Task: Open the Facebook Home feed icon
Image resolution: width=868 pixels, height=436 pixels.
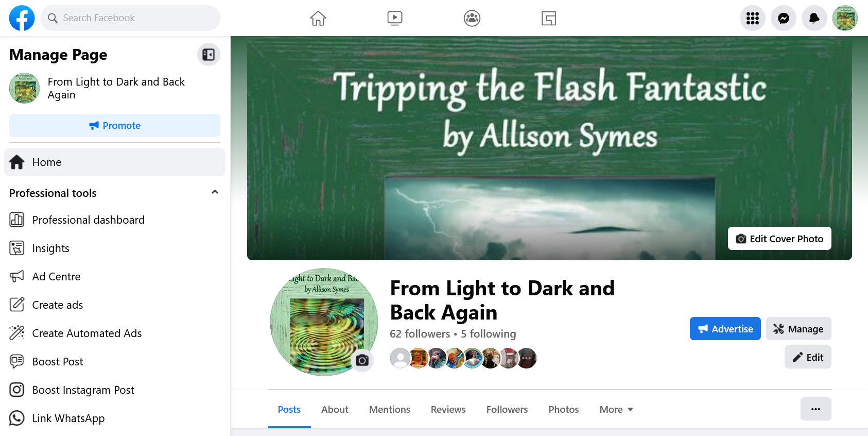Action: [318, 19]
